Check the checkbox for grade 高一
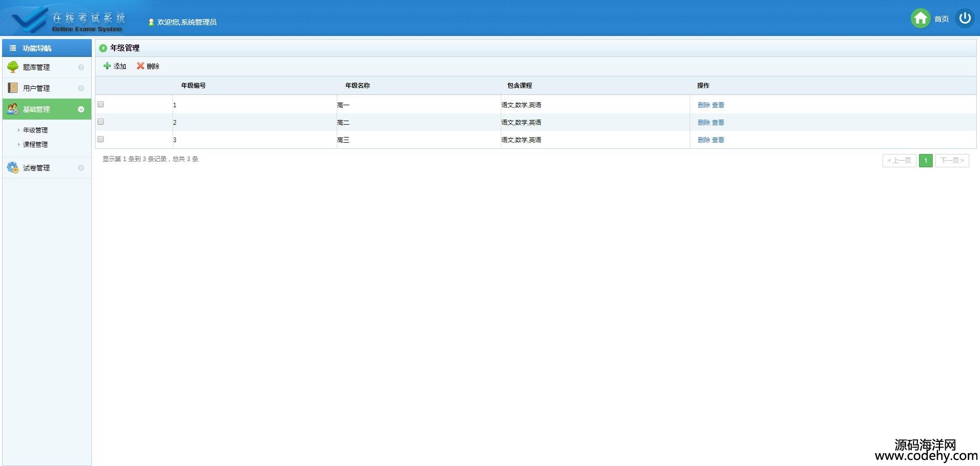The width and height of the screenshot is (980, 466). pyautogui.click(x=101, y=104)
